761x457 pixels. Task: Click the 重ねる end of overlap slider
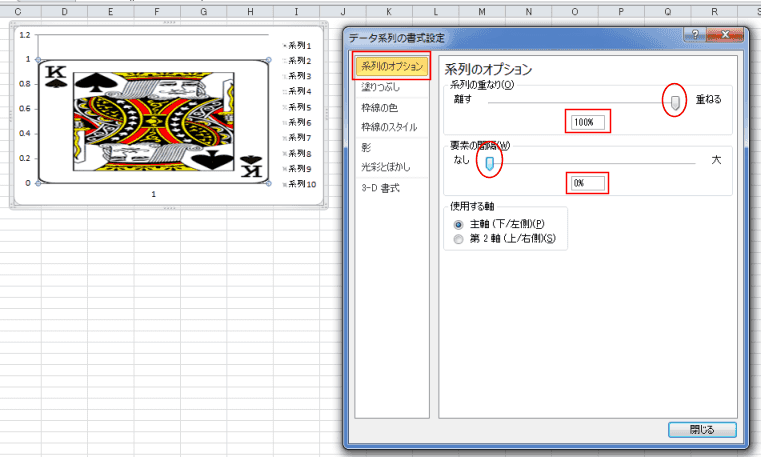tap(709, 99)
